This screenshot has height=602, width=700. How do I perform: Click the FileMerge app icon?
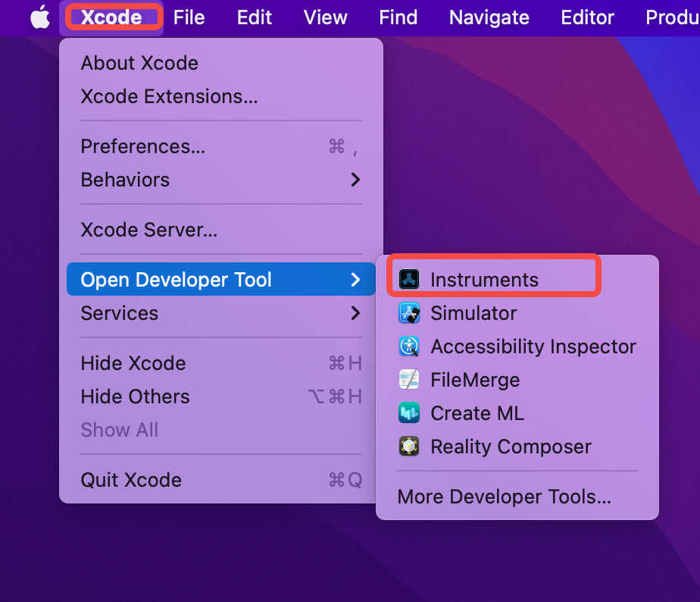409,379
